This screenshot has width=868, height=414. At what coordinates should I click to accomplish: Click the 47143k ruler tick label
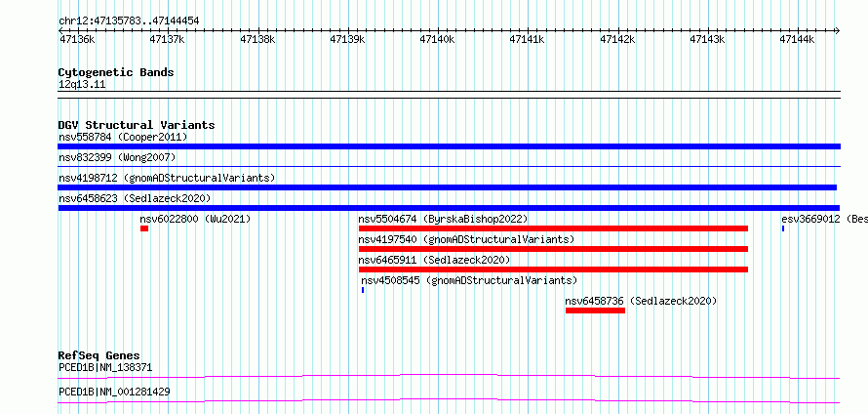707,39
